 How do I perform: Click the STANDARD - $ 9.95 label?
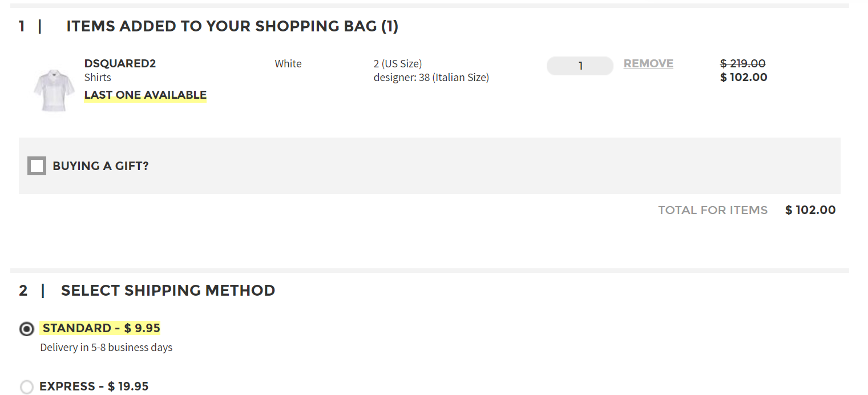(x=101, y=328)
